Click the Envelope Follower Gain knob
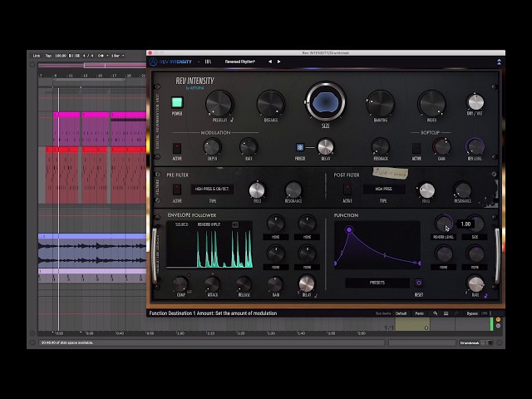The image size is (532, 399). (x=275, y=283)
